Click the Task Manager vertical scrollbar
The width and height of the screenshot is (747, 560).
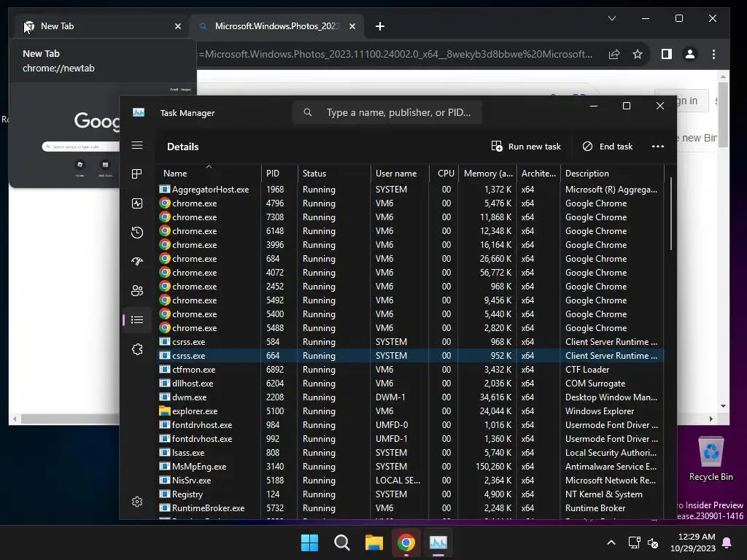click(x=671, y=214)
